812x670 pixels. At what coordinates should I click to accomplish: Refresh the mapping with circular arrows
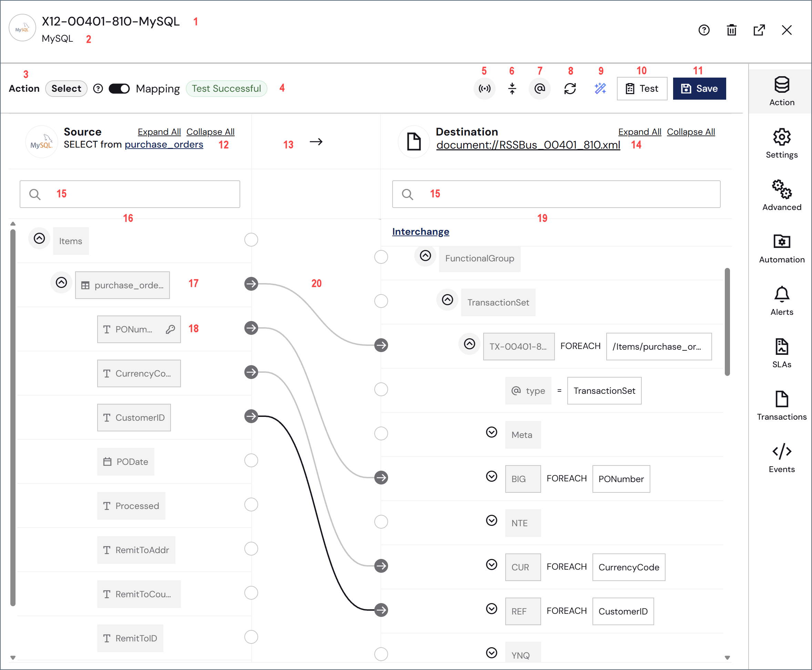coord(570,88)
